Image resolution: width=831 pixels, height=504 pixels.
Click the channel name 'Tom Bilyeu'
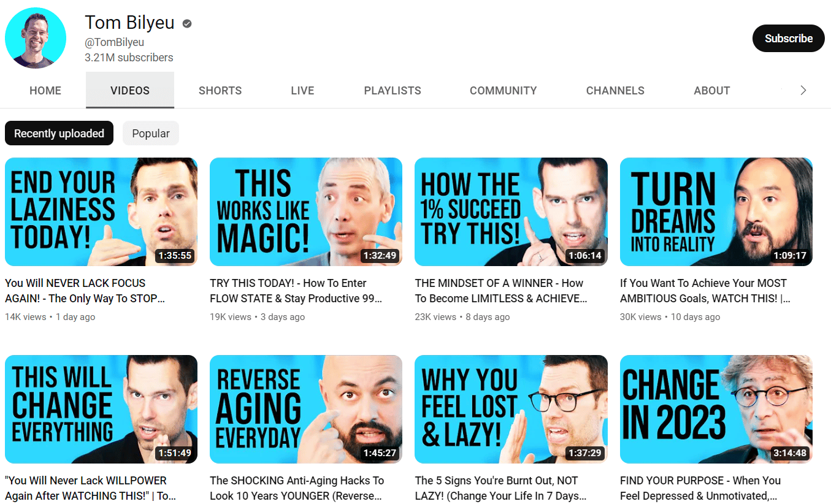[129, 23]
